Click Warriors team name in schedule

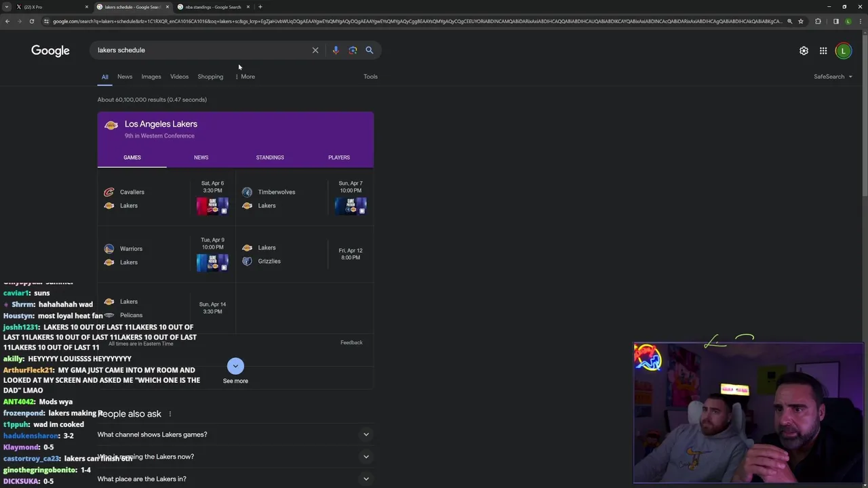click(131, 249)
